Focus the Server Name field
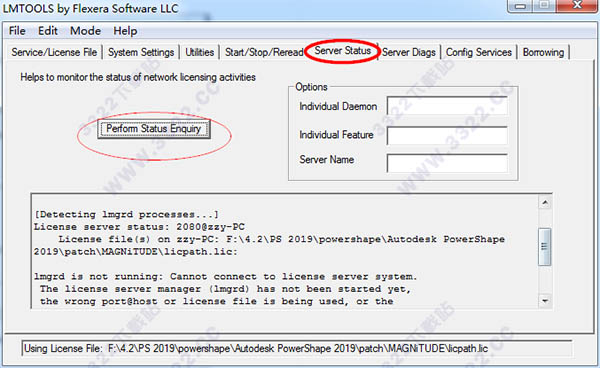The height and width of the screenshot is (368, 600). coord(447,163)
